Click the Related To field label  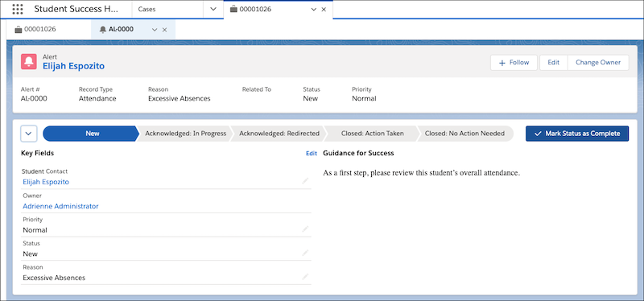click(256, 89)
